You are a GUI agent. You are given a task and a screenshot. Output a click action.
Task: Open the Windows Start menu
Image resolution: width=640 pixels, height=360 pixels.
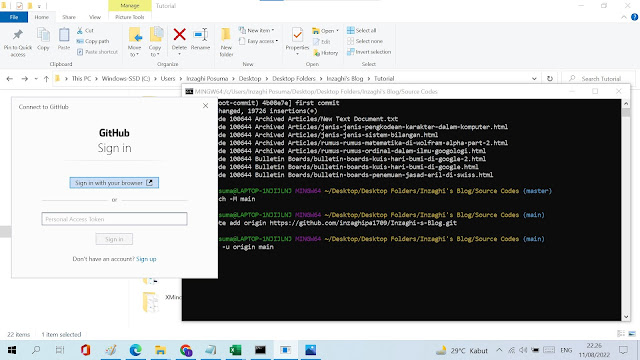(x=11, y=350)
